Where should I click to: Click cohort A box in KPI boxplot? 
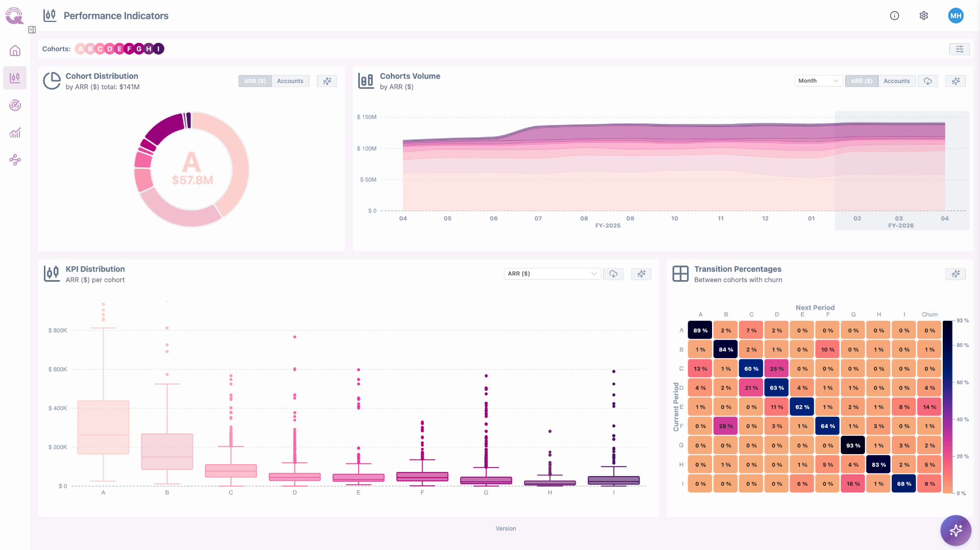pos(103,428)
